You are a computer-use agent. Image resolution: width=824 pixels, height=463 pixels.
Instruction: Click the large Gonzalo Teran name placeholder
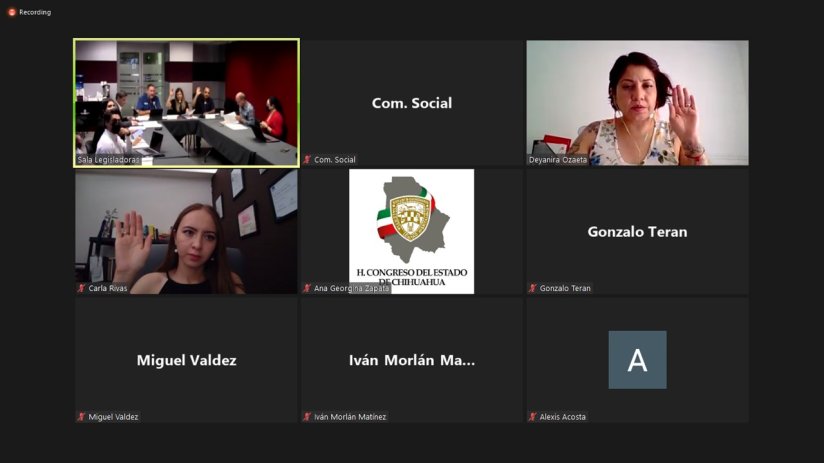point(637,232)
